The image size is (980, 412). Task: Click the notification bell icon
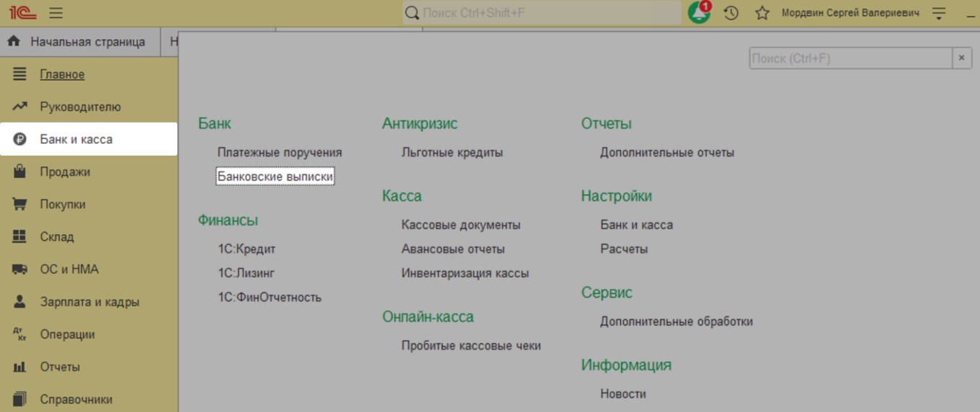pos(698,13)
